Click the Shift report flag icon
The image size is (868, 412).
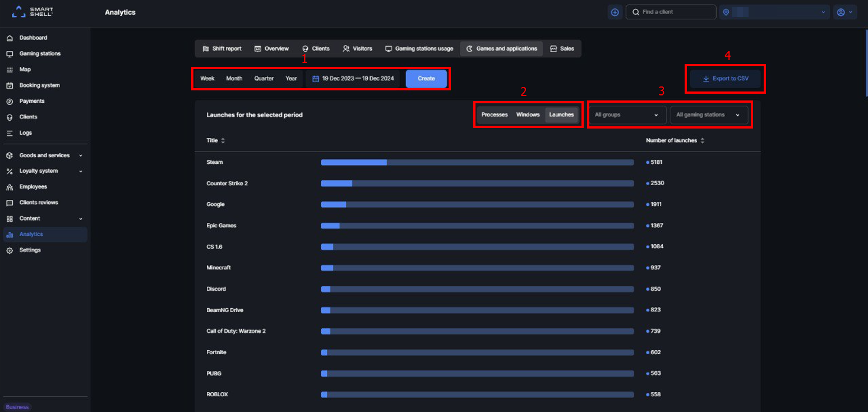click(x=206, y=49)
